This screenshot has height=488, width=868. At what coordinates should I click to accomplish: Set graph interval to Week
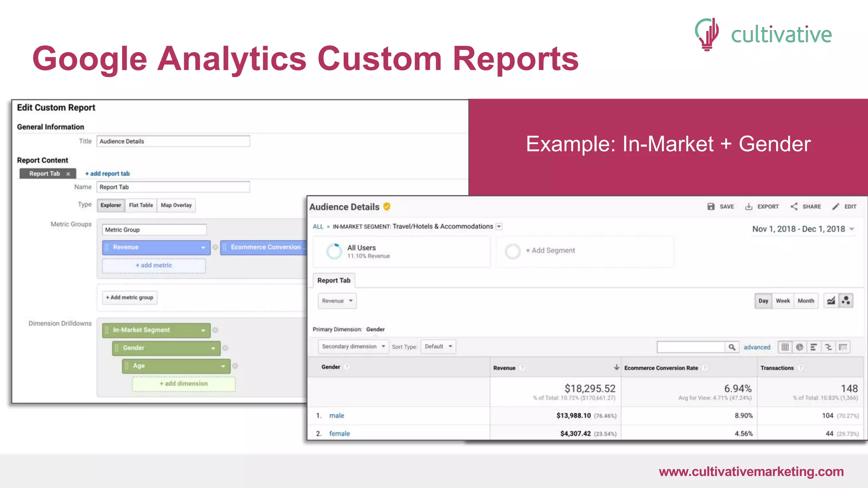[783, 301]
